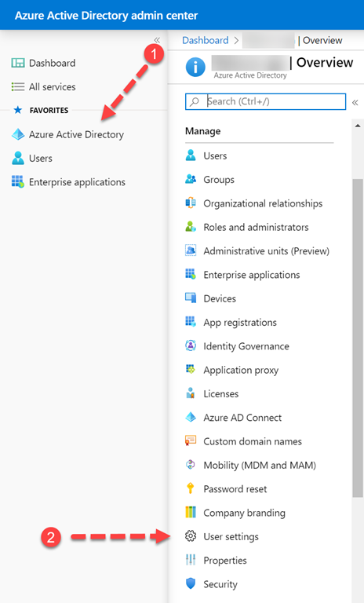Click the Overview info icon
Viewport: 364px width, 603px height.
coord(195,68)
